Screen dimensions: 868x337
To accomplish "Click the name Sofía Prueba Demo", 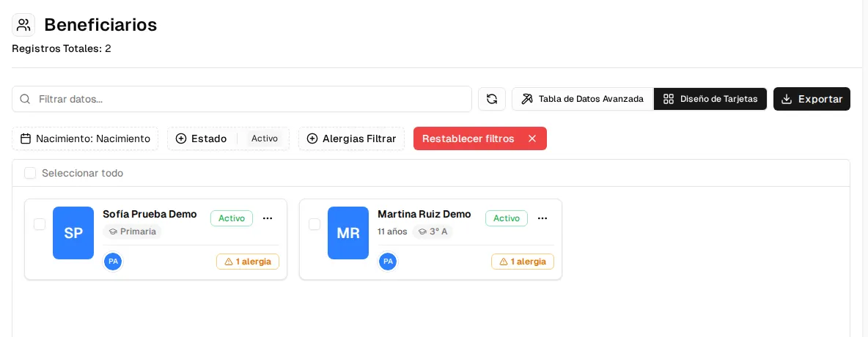I will tap(150, 214).
